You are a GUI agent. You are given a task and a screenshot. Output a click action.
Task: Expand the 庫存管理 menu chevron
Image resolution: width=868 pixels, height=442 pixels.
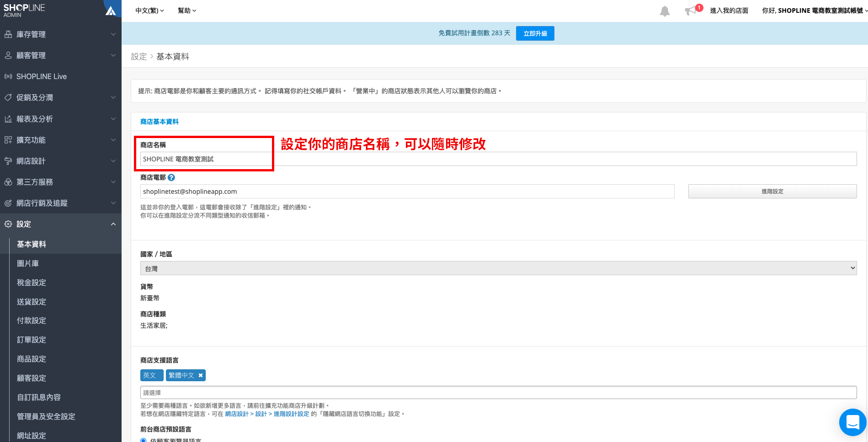point(113,34)
